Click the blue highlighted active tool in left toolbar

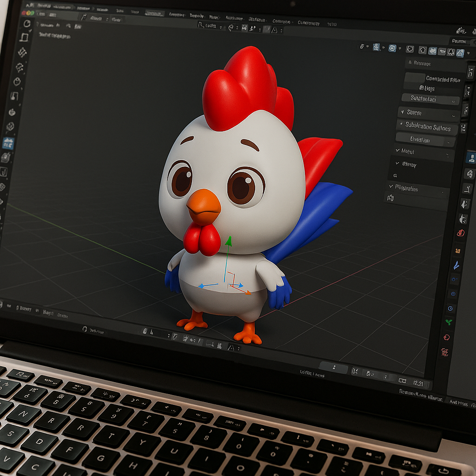(8, 143)
